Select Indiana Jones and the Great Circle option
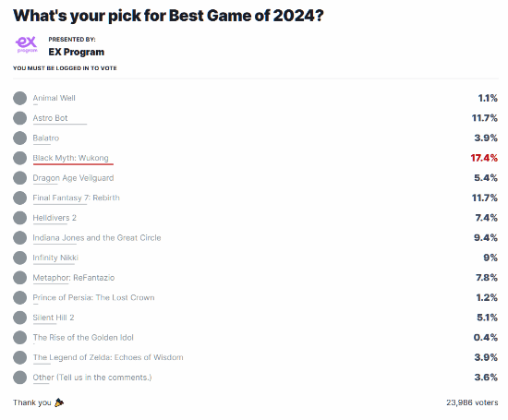Image resolution: width=508 pixels, height=420 pixels. click(x=19, y=237)
